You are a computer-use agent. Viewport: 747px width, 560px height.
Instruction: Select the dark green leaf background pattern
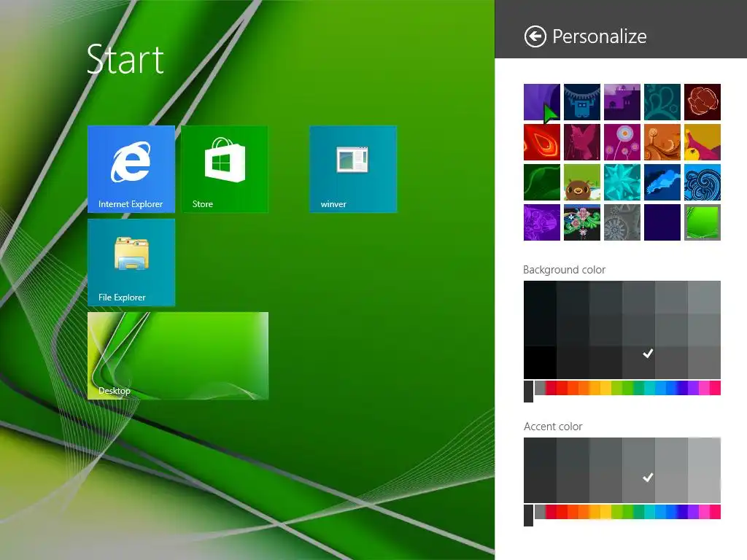point(542,182)
